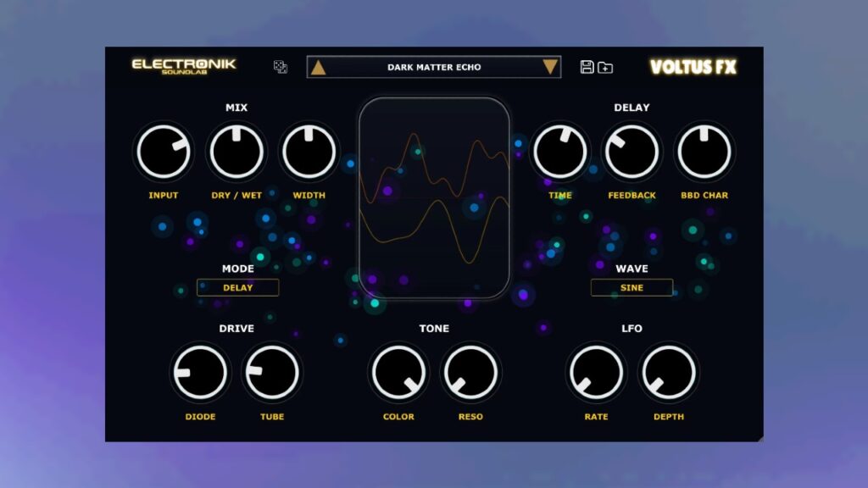Advance to next preset with the down arrow
The image size is (868, 488).
pyautogui.click(x=551, y=65)
